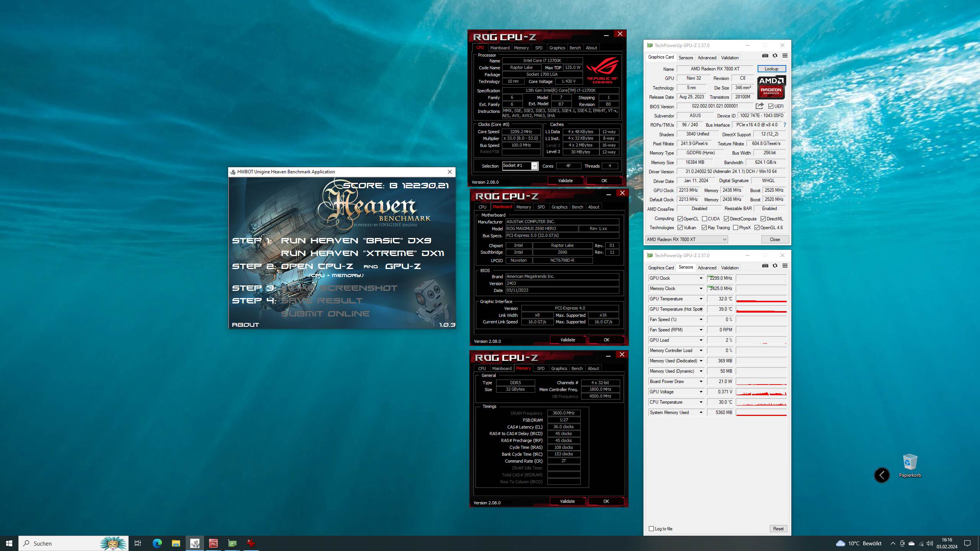980x551 pixels.
Task: Click SUBMIT ONLINE in Heaven Benchmark app
Action: [x=325, y=314]
